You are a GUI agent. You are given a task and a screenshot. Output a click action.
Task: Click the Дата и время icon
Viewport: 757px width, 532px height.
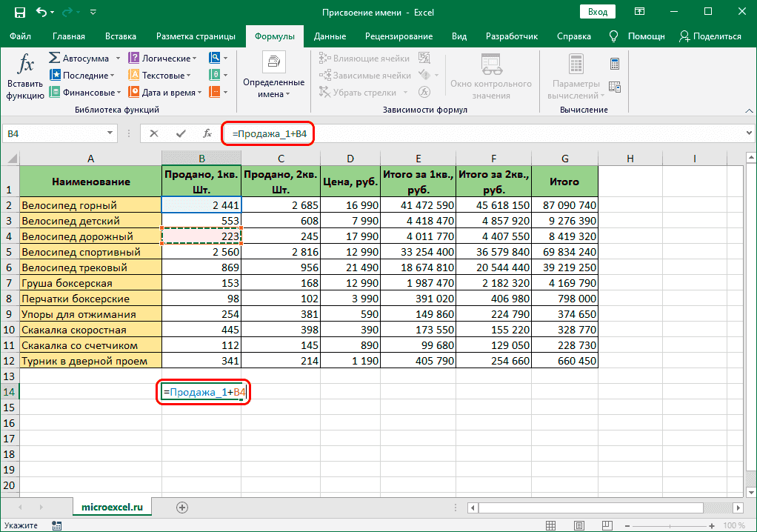point(133,91)
